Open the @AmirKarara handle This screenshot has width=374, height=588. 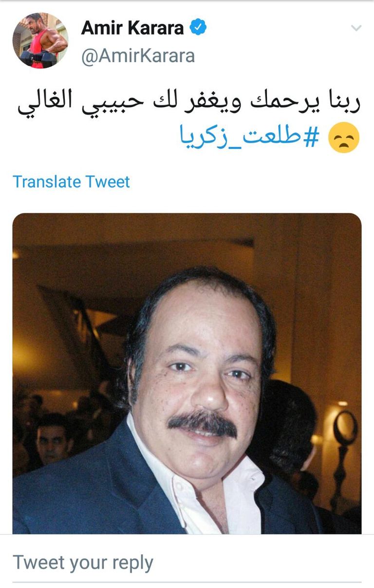[138, 56]
